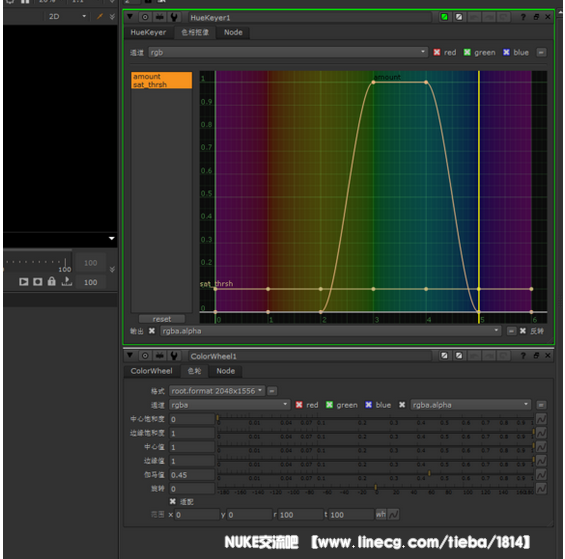Expand the white triangle below the viewer
This screenshot has width=565, height=559.
tap(112, 238)
